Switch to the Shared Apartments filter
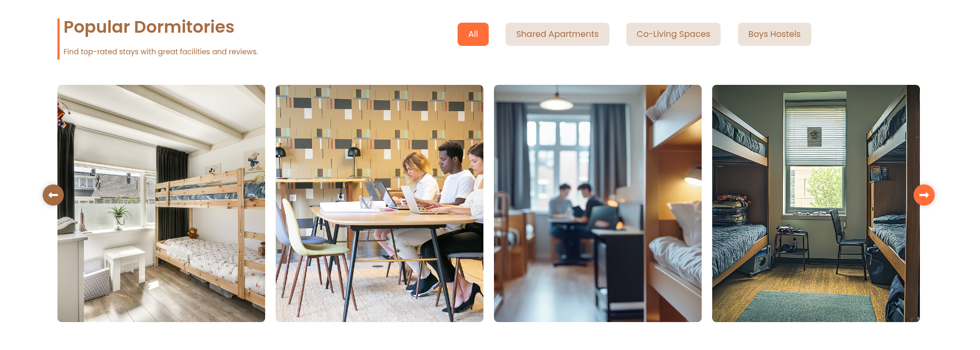This screenshot has height=350, width=980. click(x=557, y=34)
